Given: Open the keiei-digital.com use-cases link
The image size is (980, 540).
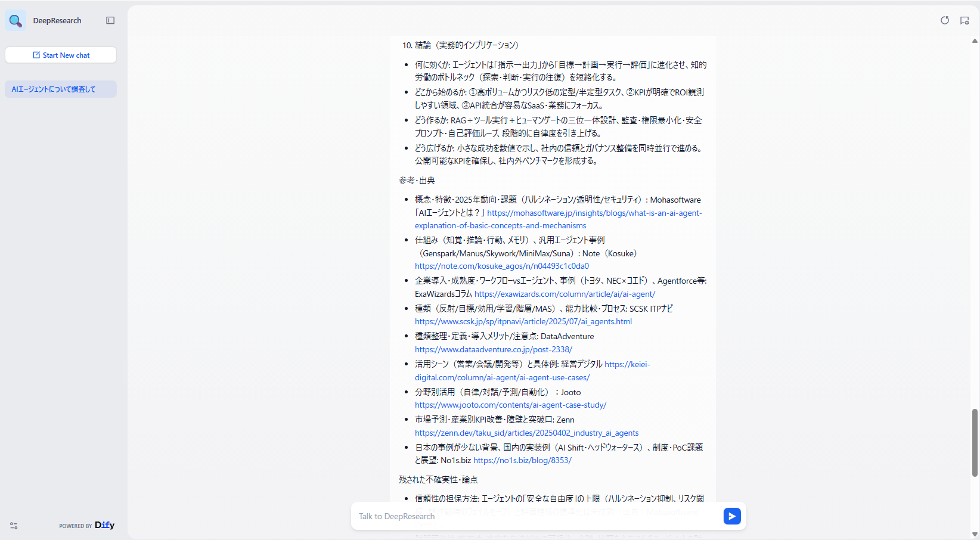Looking at the screenshot, I should pos(502,377).
